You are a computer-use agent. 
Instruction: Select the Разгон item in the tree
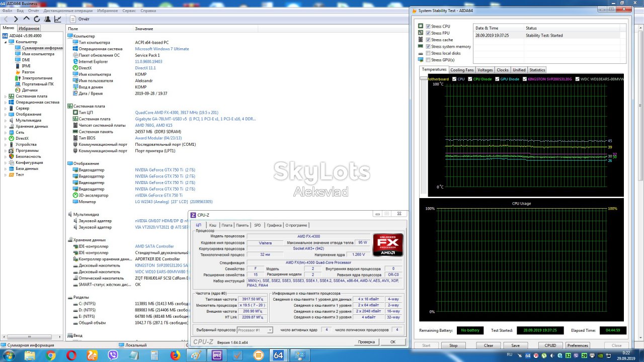point(28,72)
